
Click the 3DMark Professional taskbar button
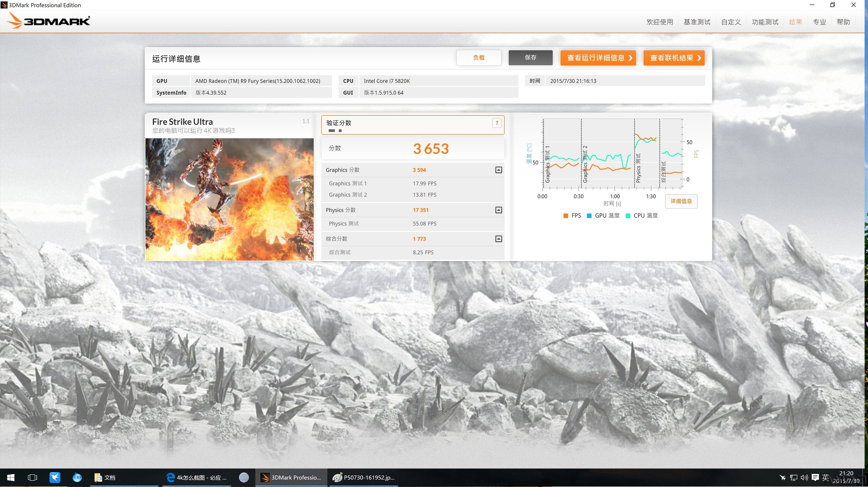(x=291, y=478)
